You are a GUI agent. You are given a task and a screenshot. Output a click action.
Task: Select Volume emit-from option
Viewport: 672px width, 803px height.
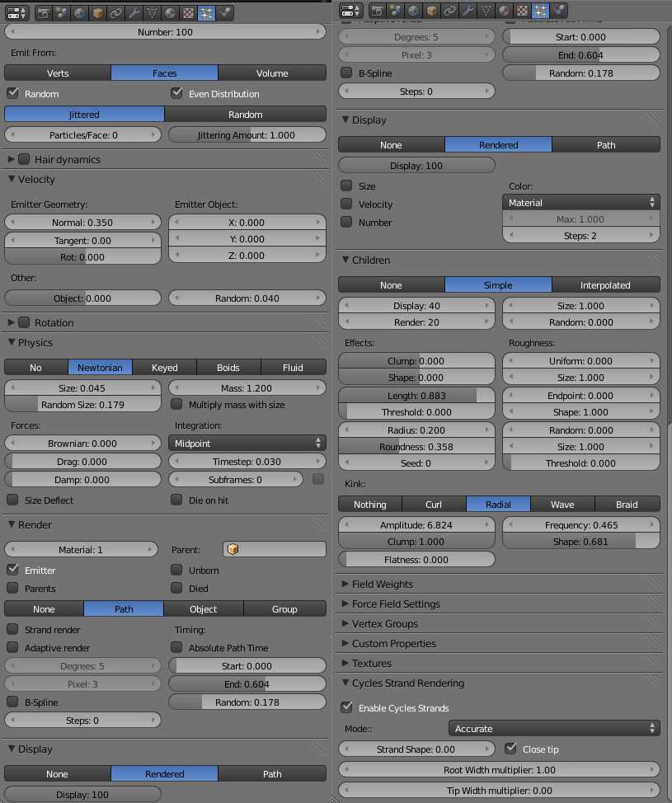tap(272, 73)
